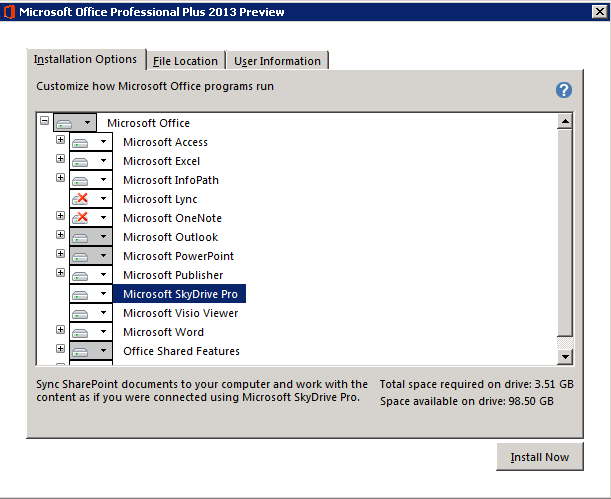This screenshot has height=499, width=611.
Task: Expand the Microsoft OneNote node
Action: (x=60, y=215)
